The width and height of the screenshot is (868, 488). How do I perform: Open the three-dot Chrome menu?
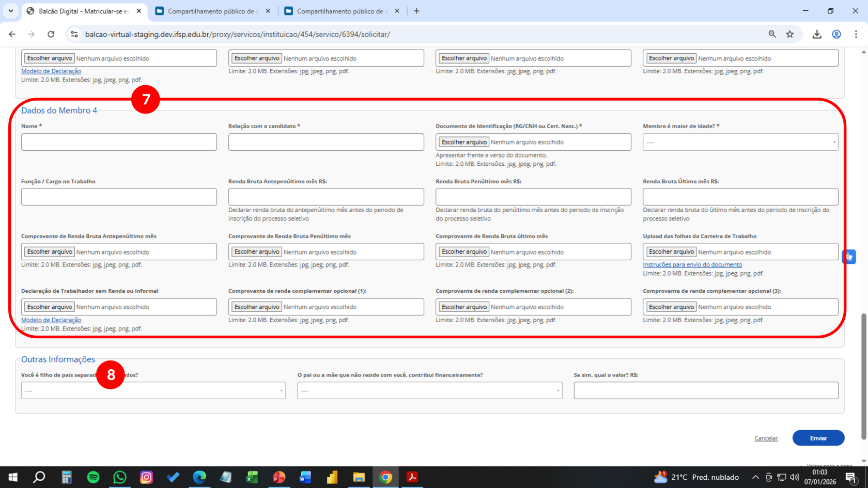point(856,34)
